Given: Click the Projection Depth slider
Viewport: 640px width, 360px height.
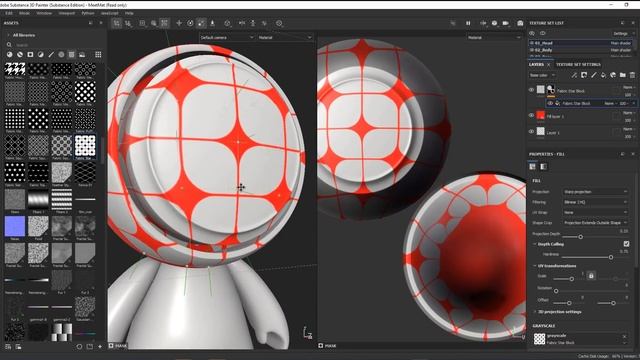Looking at the screenshot, I should tap(595, 237).
